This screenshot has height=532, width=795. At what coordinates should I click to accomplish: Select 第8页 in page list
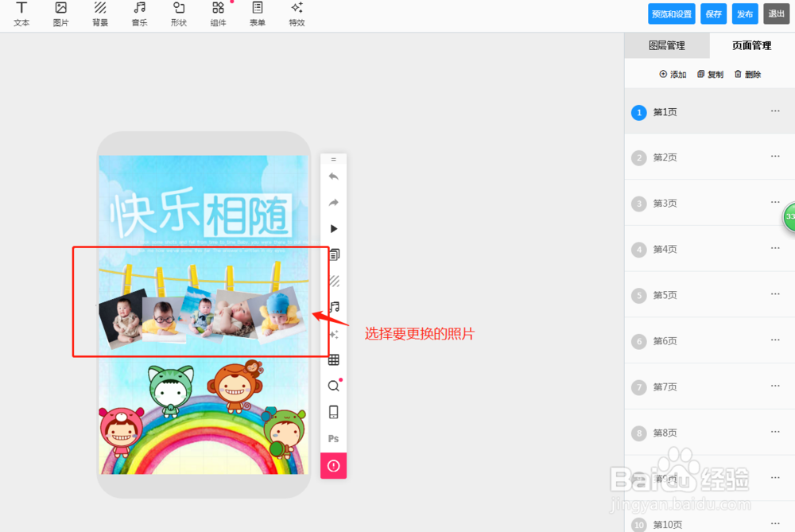[710, 433]
